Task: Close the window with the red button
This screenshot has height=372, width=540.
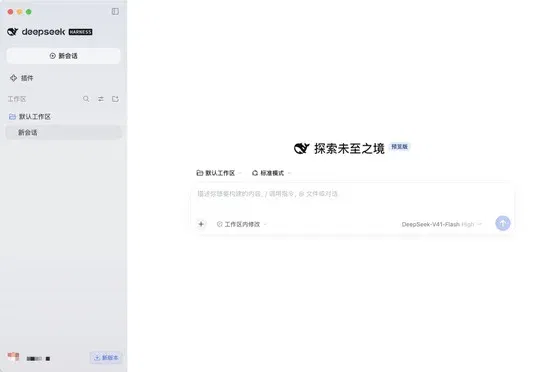Action: point(10,12)
